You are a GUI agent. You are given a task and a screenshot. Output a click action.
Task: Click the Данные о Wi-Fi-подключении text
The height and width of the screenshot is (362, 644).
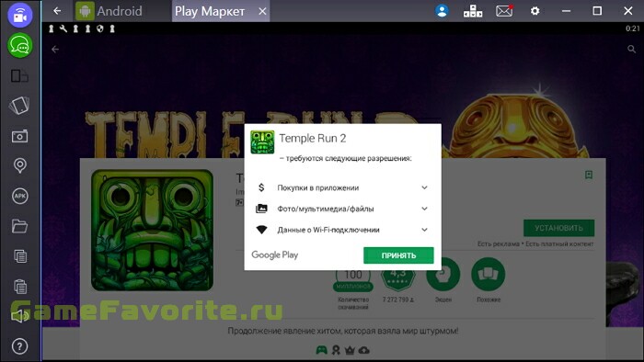(x=328, y=230)
